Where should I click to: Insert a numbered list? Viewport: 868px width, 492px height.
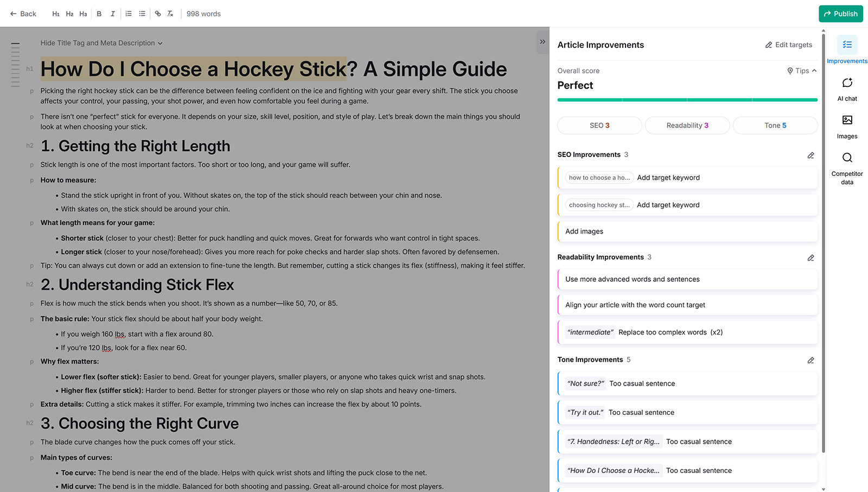128,14
